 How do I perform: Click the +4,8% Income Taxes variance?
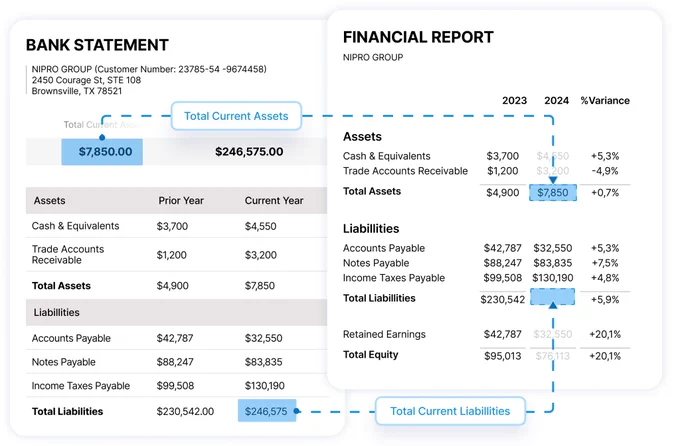[x=605, y=278]
